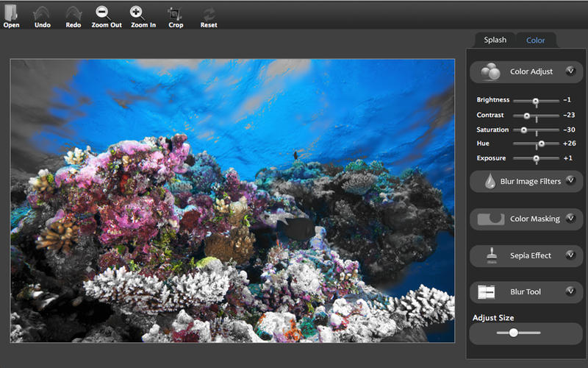
Task: Click the Color Masking button label
Action: tap(534, 219)
